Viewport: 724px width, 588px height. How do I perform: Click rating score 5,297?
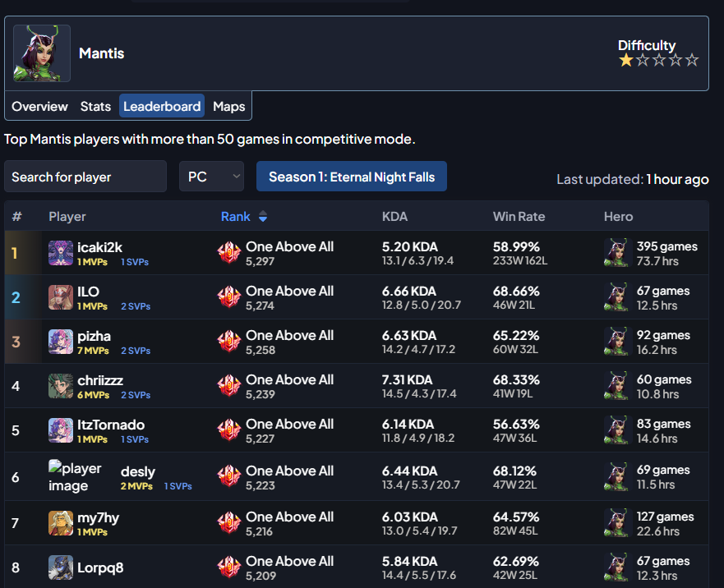pos(260,262)
